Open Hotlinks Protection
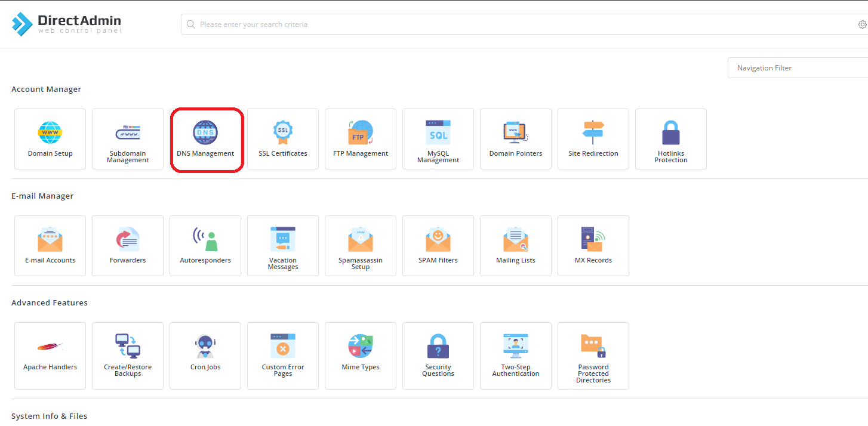The image size is (868, 426). point(671,139)
